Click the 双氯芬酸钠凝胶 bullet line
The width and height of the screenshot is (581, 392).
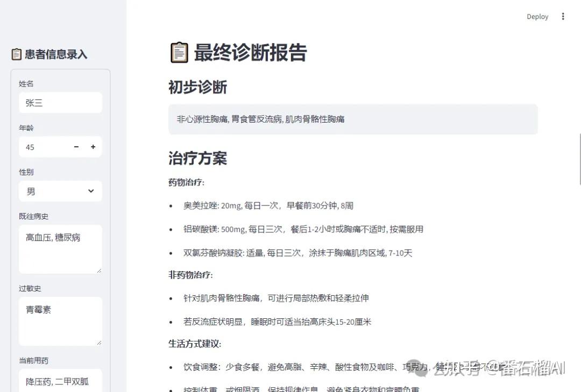tap(297, 253)
